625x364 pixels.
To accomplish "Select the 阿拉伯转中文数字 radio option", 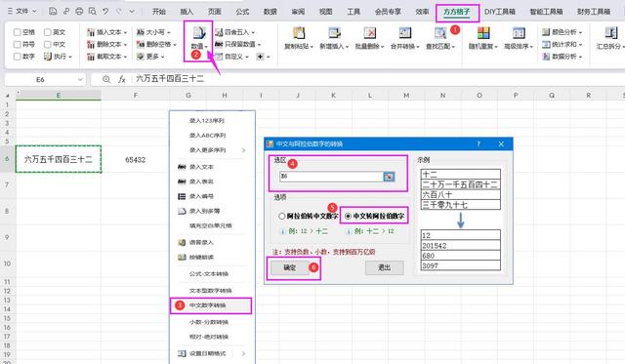I will pyautogui.click(x=282, y=216).
